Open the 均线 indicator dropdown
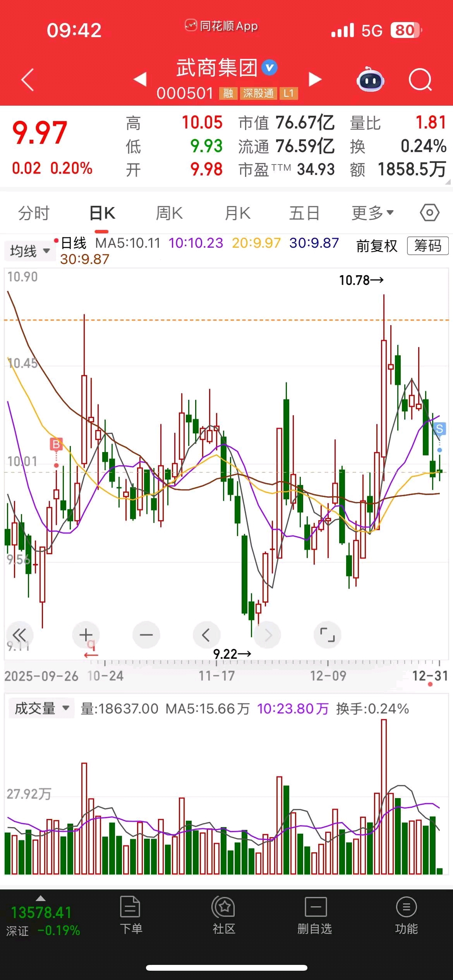Screen dimensions: 453x980 coord(30,251)
